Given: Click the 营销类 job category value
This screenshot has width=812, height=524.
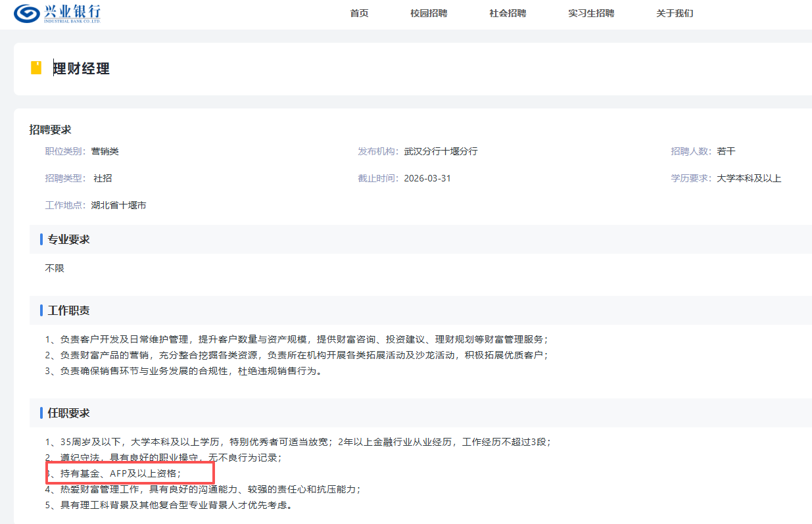Looking at the screenshot, I should (x=105, y=151).
